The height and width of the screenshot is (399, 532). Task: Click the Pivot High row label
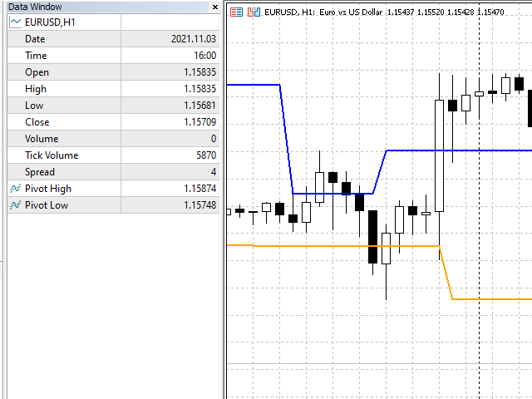click(x=48, y=189)
